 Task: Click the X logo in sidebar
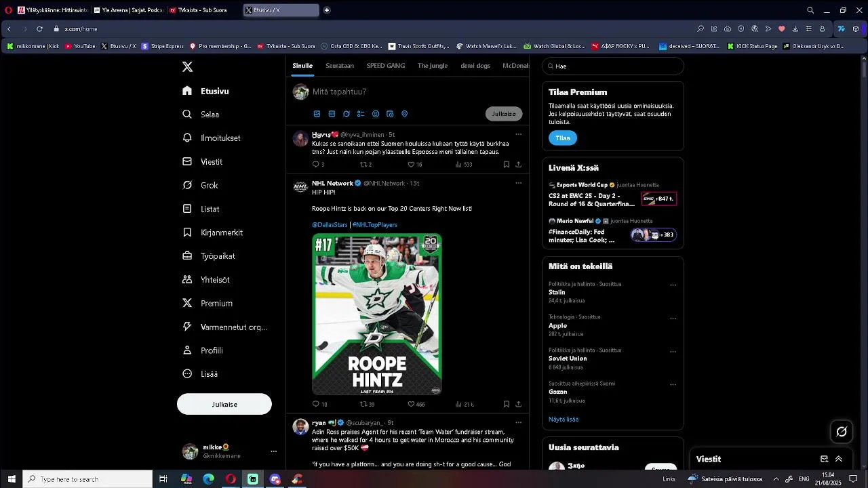(x=188, y=66)
